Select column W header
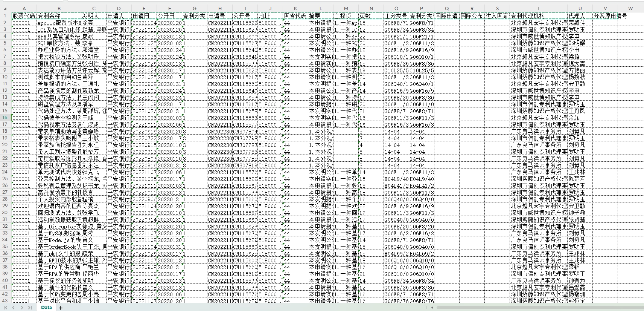Image resolution: width=644 pixels, height=311 pixels. point(630,9)
